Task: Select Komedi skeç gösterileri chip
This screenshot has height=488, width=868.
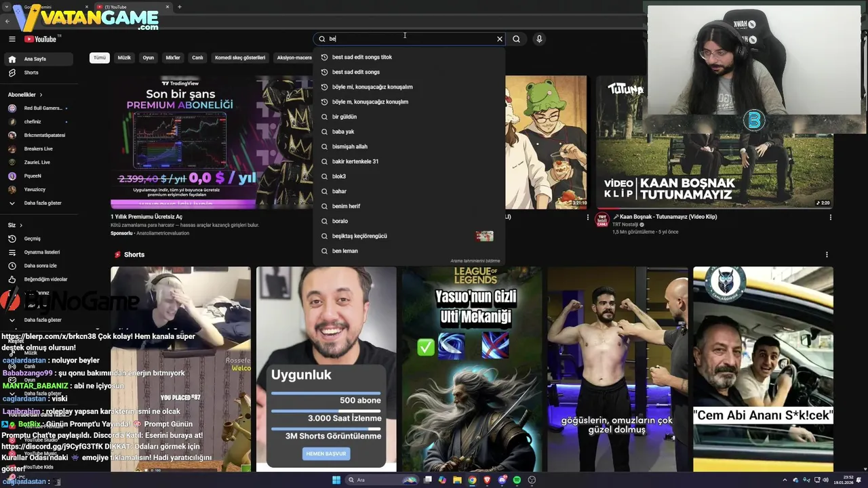Action: point(240,58)
